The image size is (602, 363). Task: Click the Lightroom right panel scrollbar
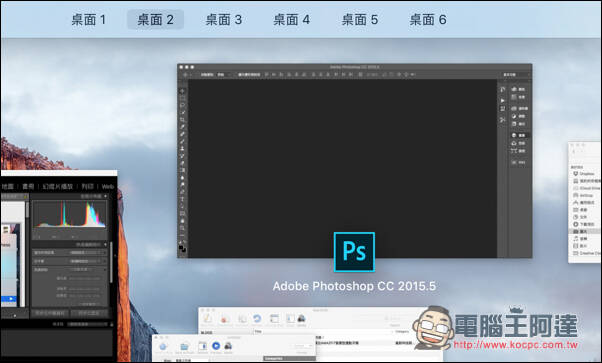pos(111,262)
